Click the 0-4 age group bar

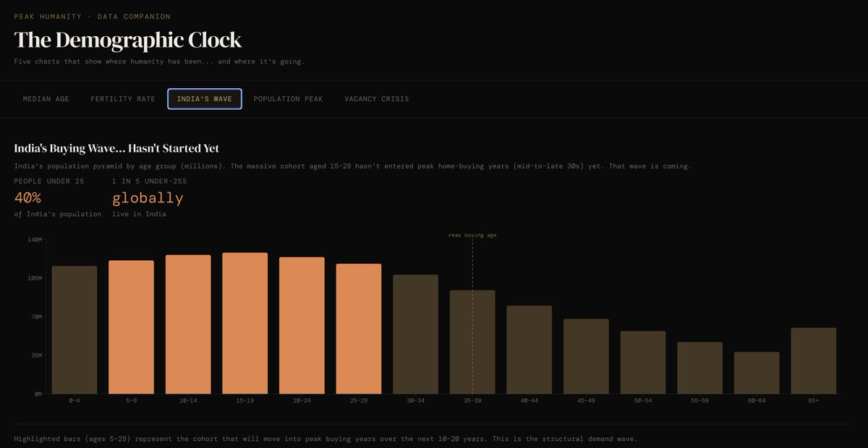click(x=75, y=330)
